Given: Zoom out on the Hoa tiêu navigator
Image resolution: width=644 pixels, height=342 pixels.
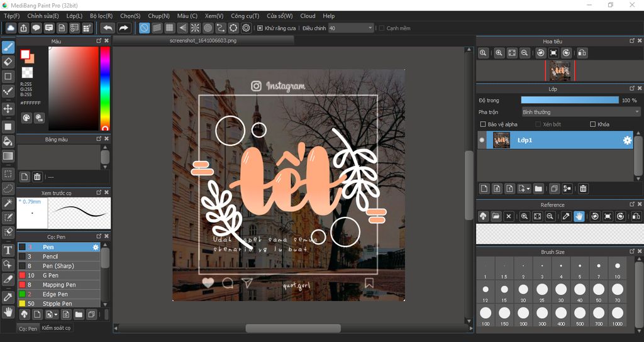Looking at the screenshot, I should [x=525, y=53].
